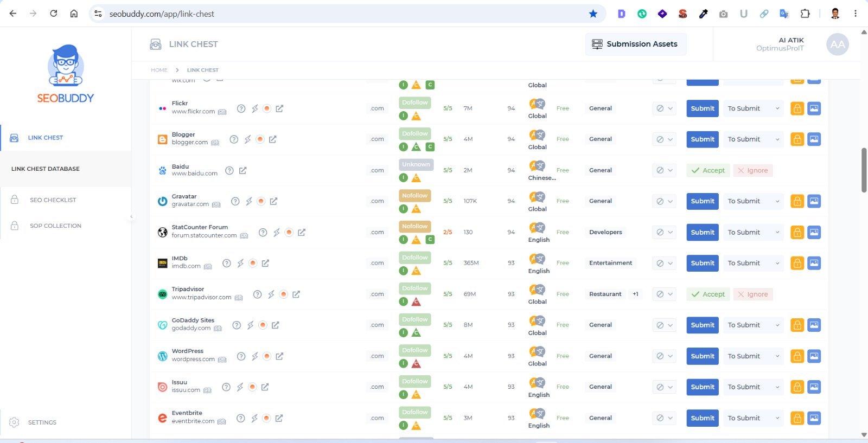
Task: Toggle the orange record dot in Blogger row
Action: pos(260,139)
